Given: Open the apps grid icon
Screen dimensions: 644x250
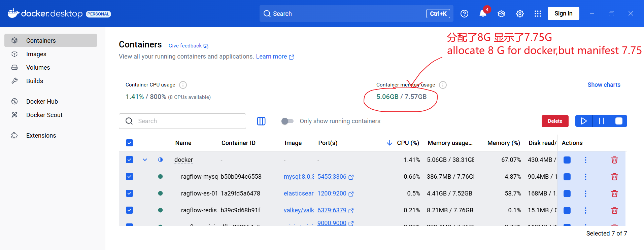Looking at the screenshot, I should 538,14.
